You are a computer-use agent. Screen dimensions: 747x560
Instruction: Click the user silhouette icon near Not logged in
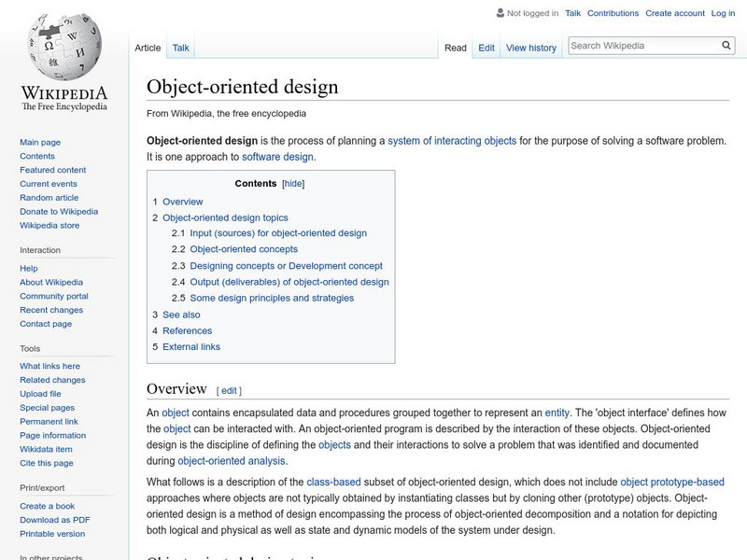coord(500,13)
